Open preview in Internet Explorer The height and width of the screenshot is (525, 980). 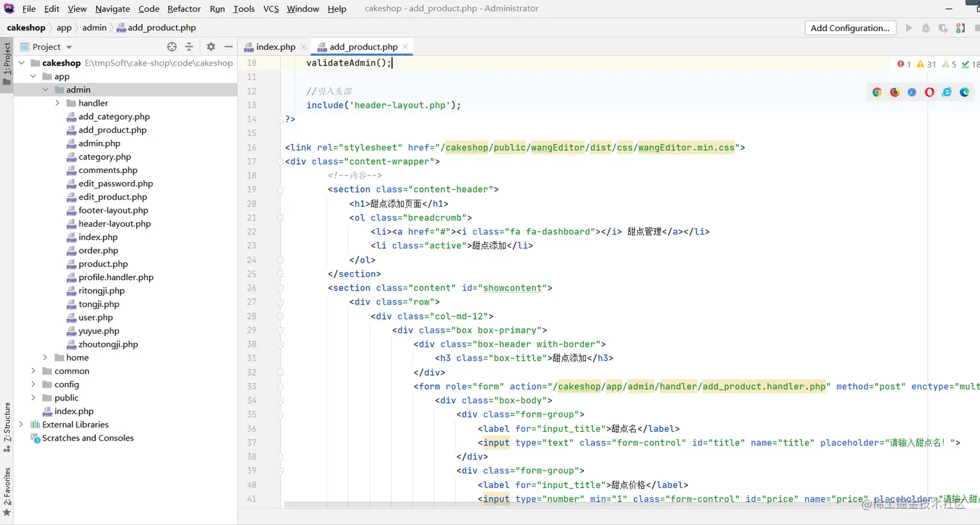click(x=947, y=92)
